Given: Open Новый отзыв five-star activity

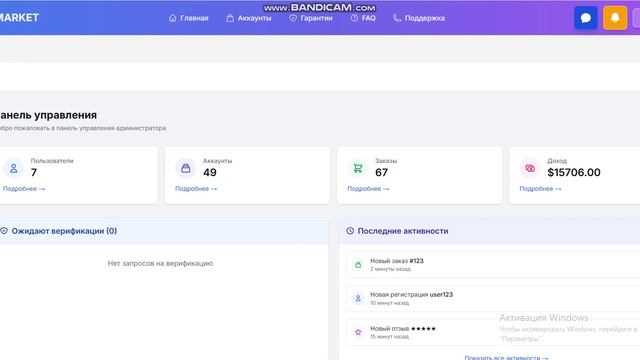Looking at the screenshot, I should click(x=493, y=332).
